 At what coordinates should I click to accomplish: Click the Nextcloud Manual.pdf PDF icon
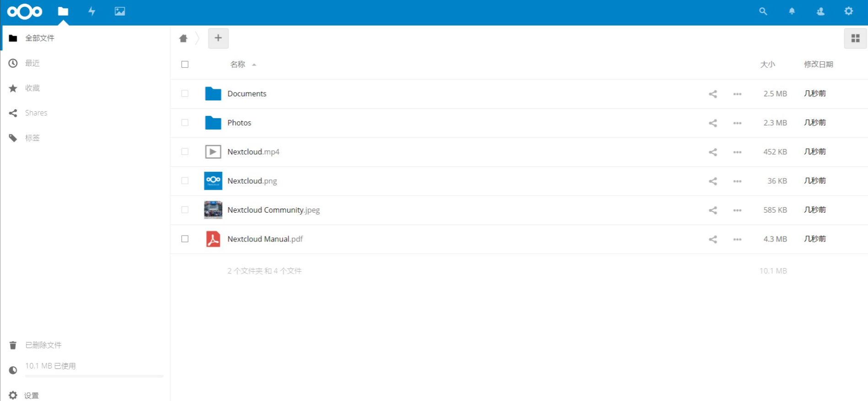(x=213, y=239)
